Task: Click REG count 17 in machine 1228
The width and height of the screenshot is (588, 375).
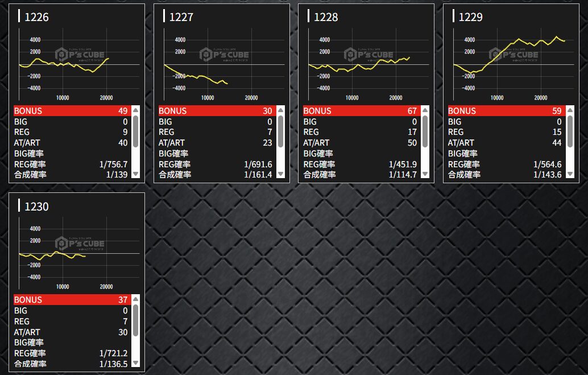Action: tap(412, 132)
